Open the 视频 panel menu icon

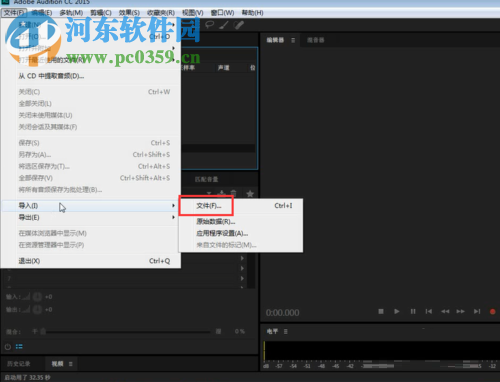pos(71,364)
